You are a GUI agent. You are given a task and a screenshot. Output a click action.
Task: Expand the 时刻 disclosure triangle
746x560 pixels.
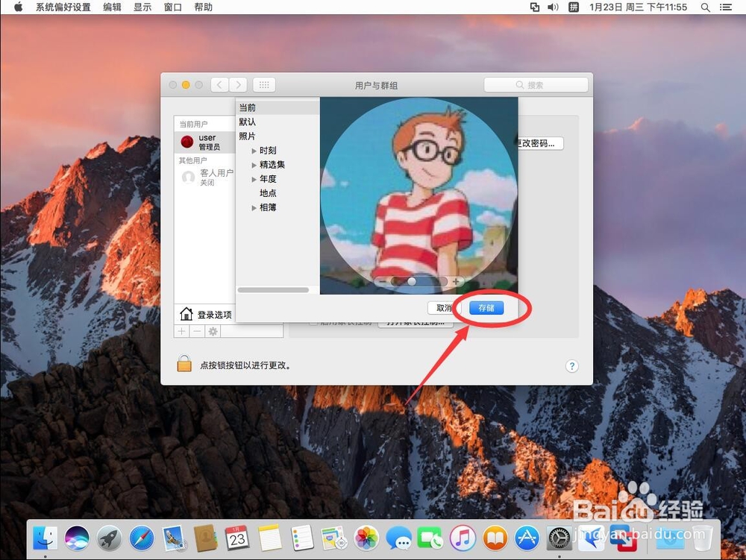pos(254,151)
